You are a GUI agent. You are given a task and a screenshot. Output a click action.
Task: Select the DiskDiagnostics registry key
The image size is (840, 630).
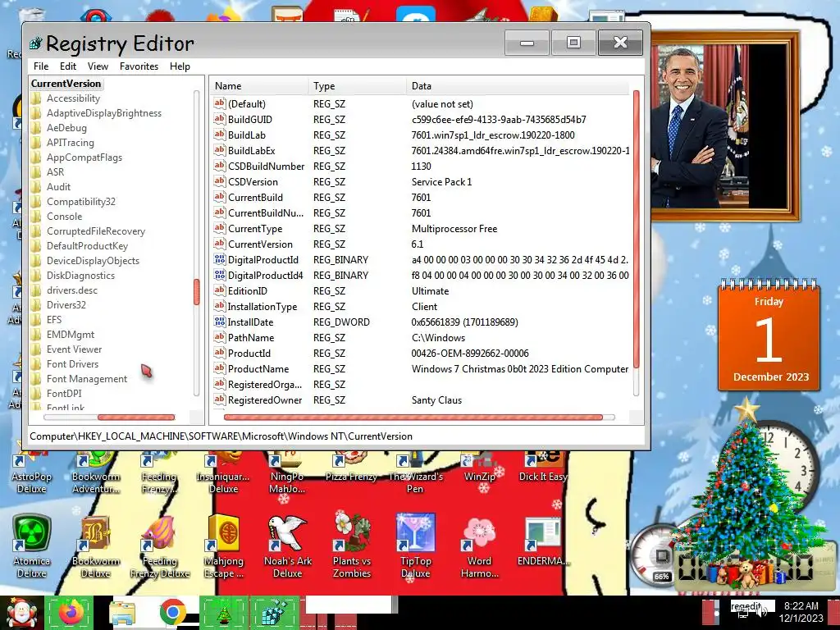tap(80, 276)
